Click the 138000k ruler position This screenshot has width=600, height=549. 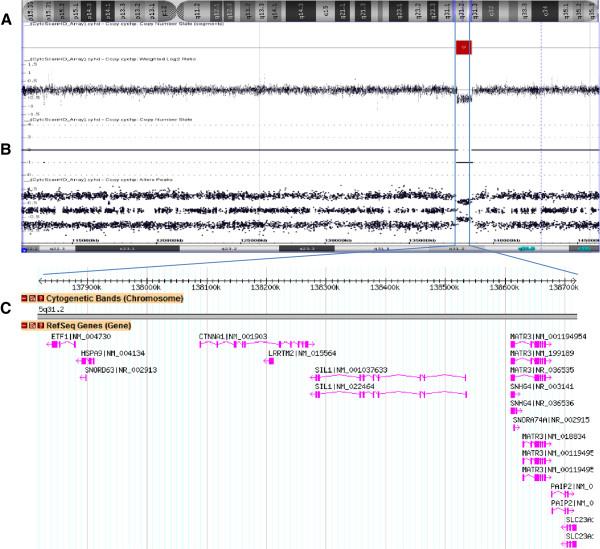[x=147, y=287]
